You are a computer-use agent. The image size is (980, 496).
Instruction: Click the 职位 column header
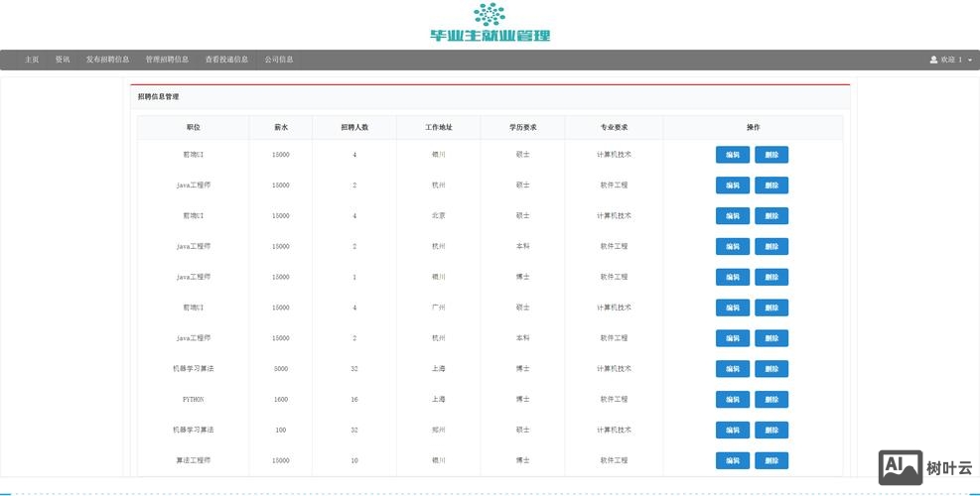tap(194, 127)
